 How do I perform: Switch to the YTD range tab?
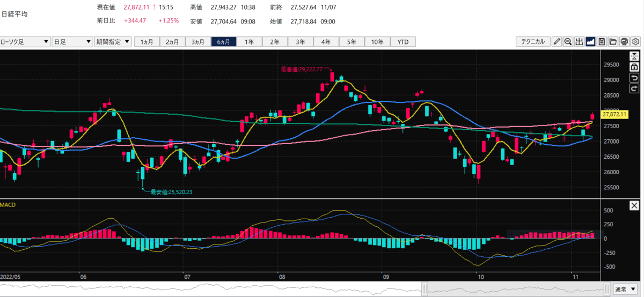(x=403, y=42)
